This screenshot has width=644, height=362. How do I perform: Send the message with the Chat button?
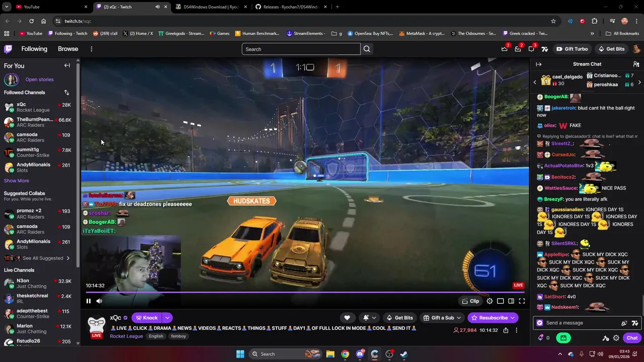632,338
